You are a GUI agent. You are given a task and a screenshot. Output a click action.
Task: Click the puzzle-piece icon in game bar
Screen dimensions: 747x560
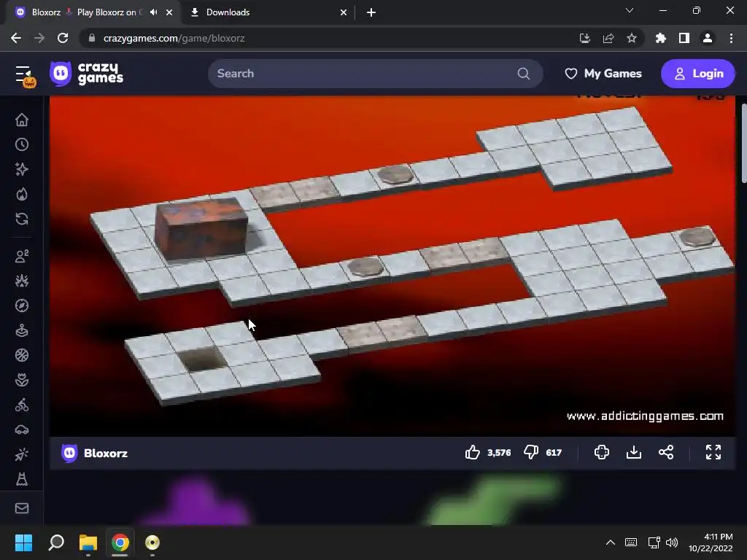click(x=602, y=452)
